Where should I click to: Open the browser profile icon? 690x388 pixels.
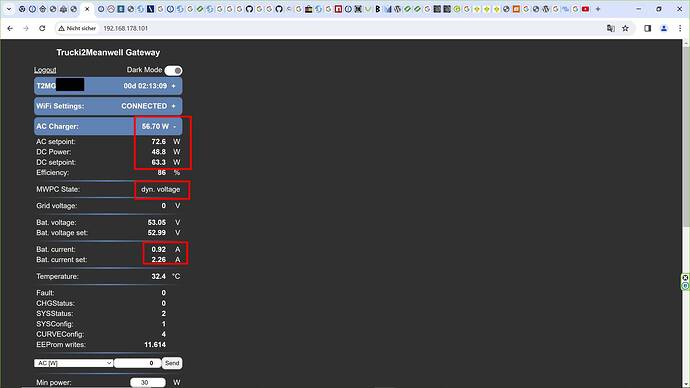pos(664,28)
